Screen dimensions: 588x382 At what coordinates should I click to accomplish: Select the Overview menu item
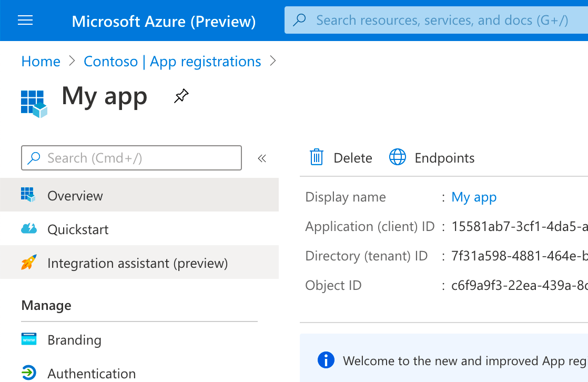coord(139,195)
